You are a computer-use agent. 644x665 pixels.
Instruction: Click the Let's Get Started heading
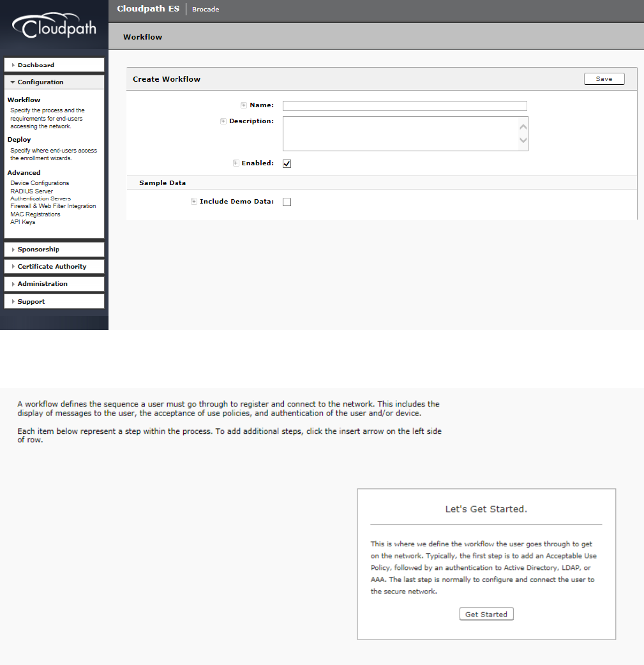click(486, 509)
